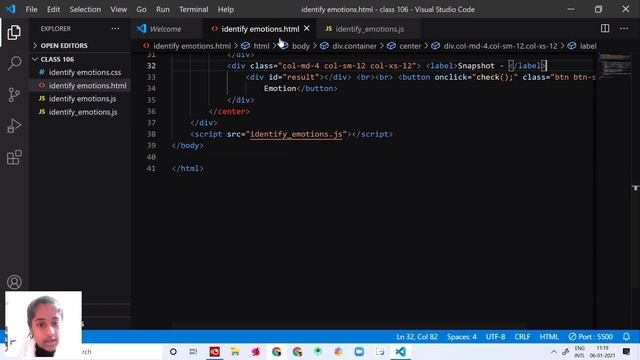Screen dimensions: 640x360
Task: Follow identify_emotions.js link in script tag
Action: click(296, 134)
